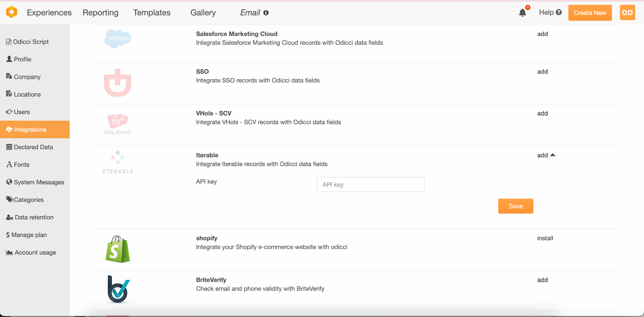Open the Reporting menu
This screenshot has width=644, height=317.
[x=101, y=13]
